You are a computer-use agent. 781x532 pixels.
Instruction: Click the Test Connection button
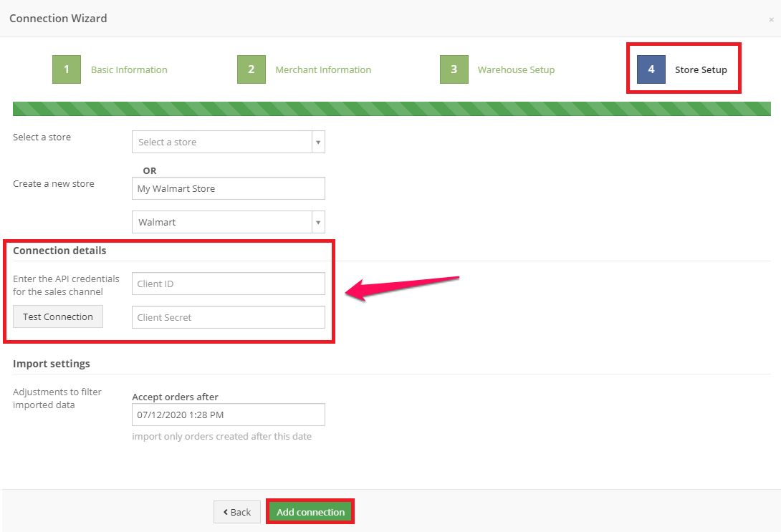[x=58, y=316]
